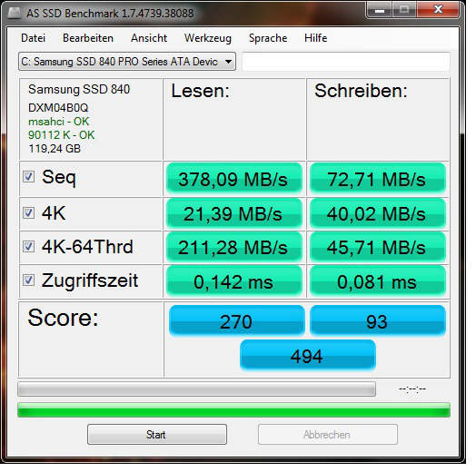The image size is (476, 472).
Task: Click the empty field beside the drive dropdown
Action: pyautogui.click(x=346, y=62)
